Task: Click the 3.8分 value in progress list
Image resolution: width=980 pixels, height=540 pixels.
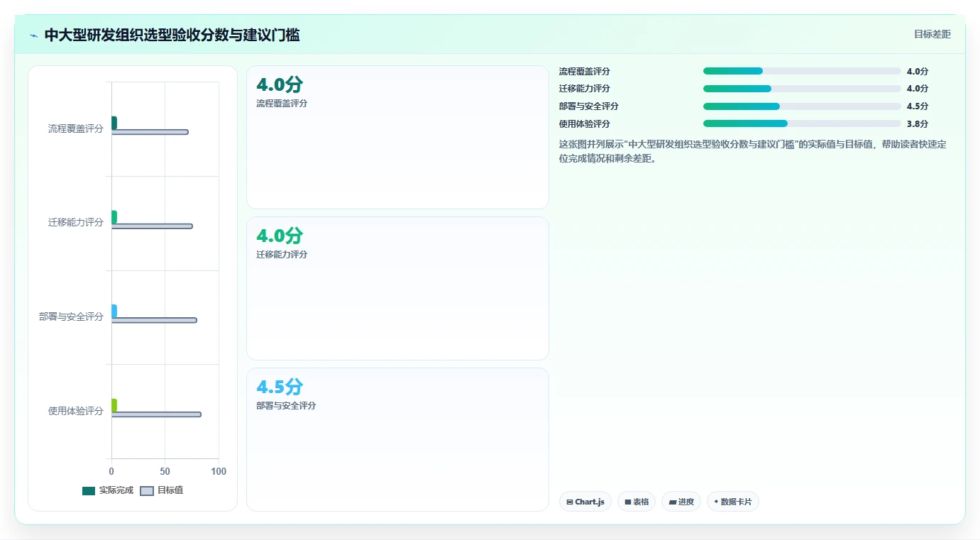Action: pos(918,123)
